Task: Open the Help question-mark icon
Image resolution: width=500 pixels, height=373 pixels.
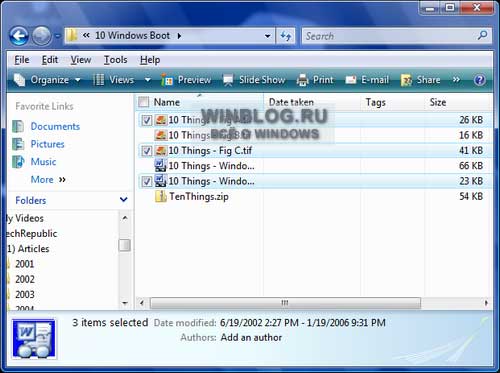Action: coord(480,80)
